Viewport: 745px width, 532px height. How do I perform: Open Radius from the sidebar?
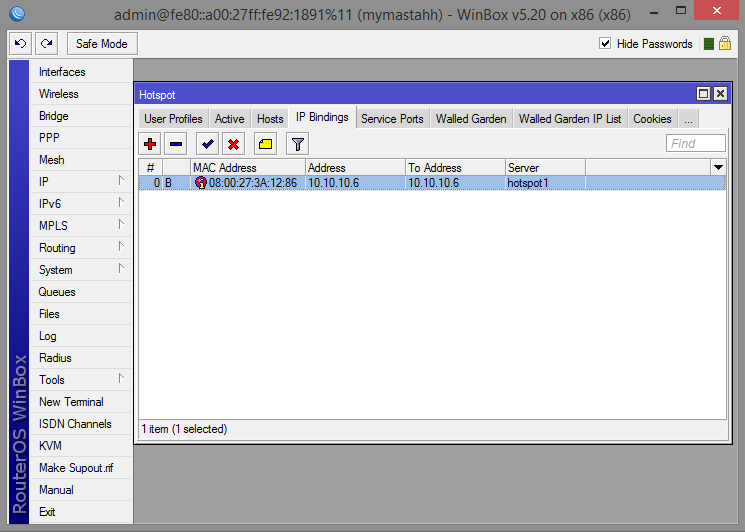(x=81, y=358)
